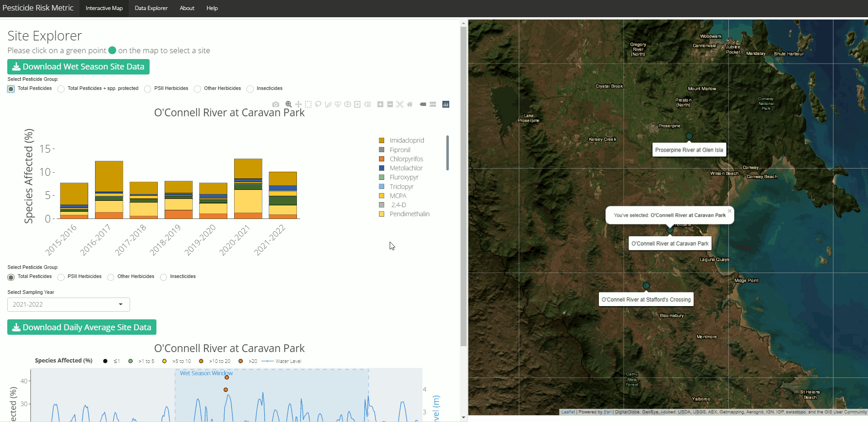Select upper Total Pesticides radio button

point(11,89)
